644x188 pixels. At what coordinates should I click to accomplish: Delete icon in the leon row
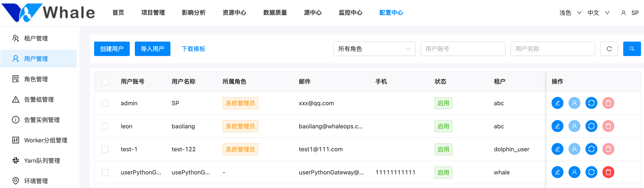point(608,126)
